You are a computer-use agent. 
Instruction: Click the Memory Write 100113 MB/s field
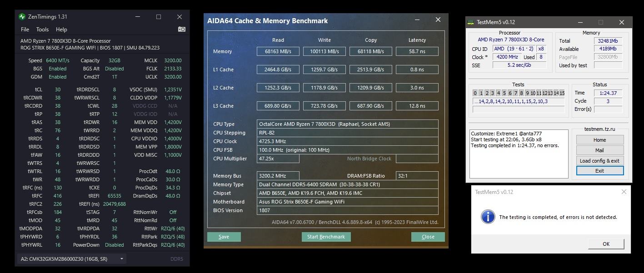pyautogui.click(x=324, y=51)
